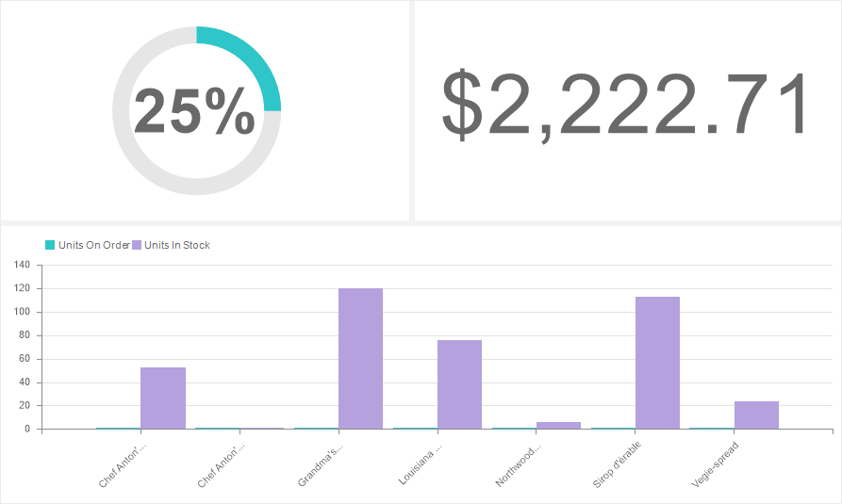
Task: Select the Grandma's Units In Stock bar
Action: pyautogui.click(x=360, y=359)
